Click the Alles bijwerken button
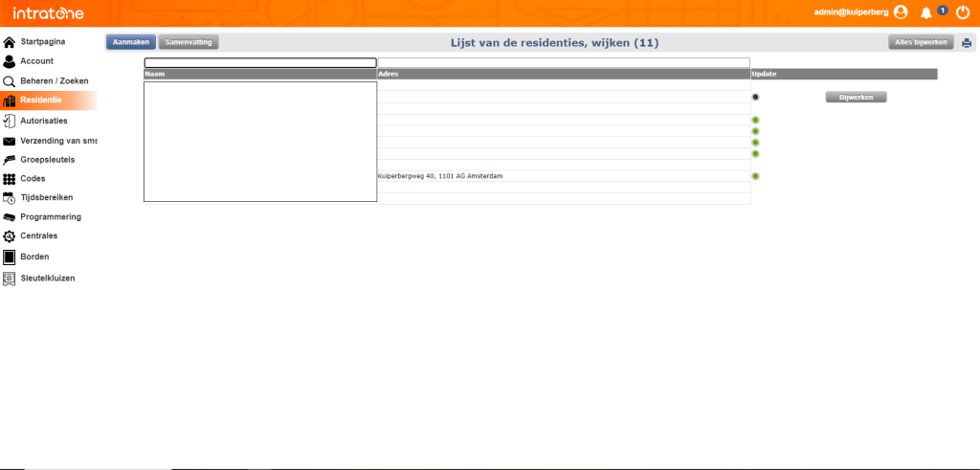The width and height of the screenshot is (980, 470). point(921,42)
